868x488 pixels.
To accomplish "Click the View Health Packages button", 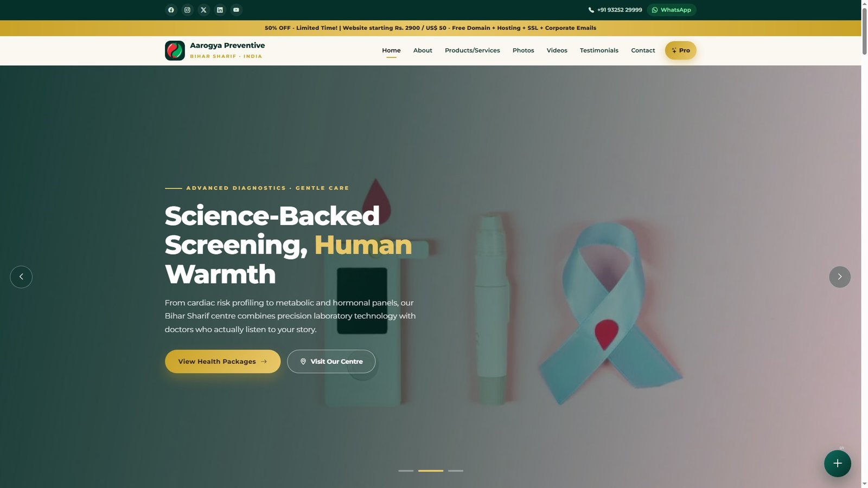I will pyautogui.click(x=222, y=361).
